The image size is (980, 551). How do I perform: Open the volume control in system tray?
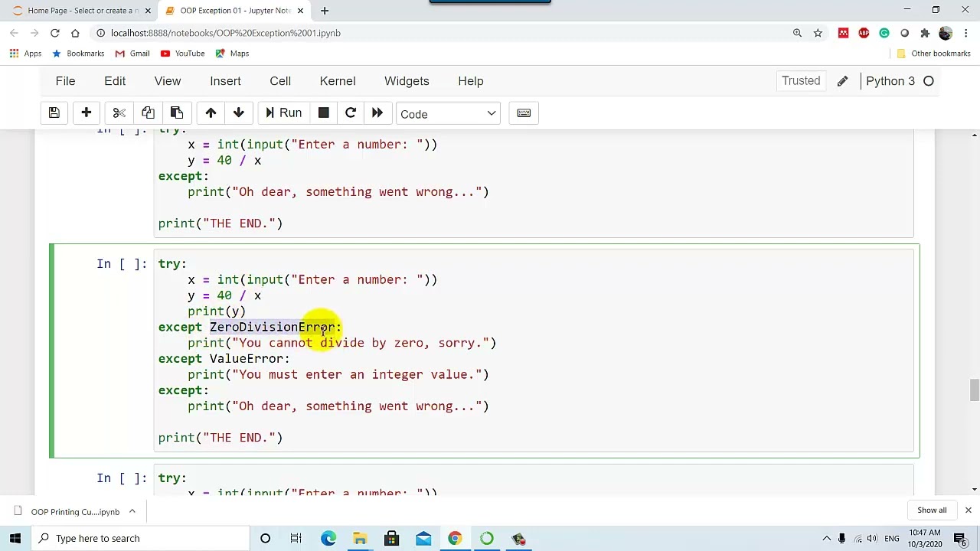[x=872, y=539]
